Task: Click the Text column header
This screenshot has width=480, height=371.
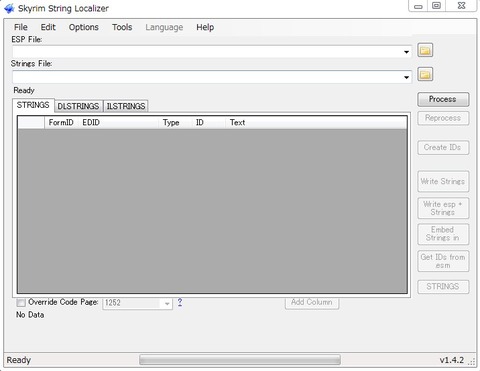Action: pos(237,123)
